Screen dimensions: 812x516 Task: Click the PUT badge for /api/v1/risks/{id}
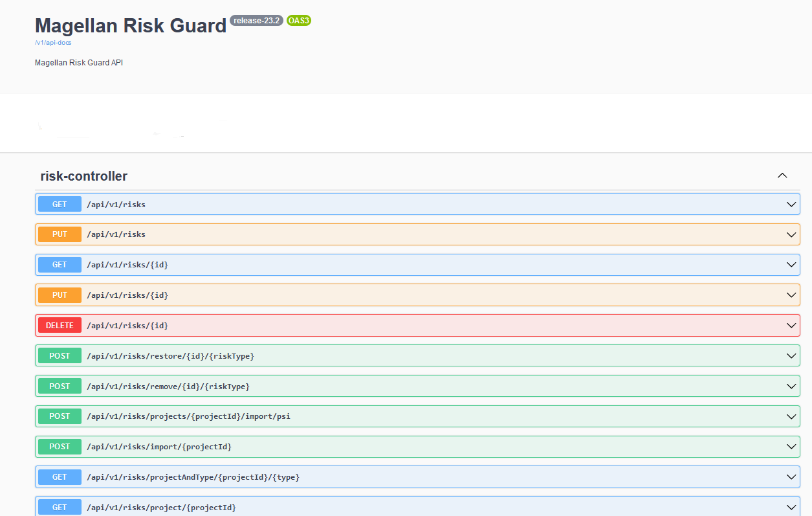tap(60, 295)
